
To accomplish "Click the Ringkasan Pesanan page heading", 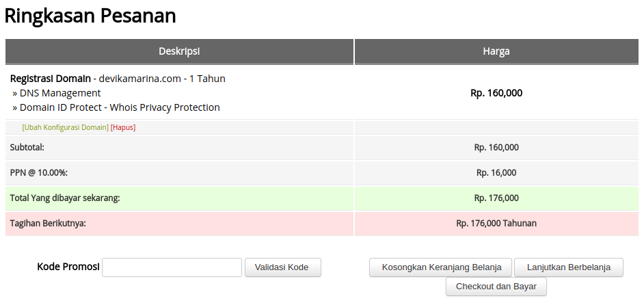I will 90,16.
